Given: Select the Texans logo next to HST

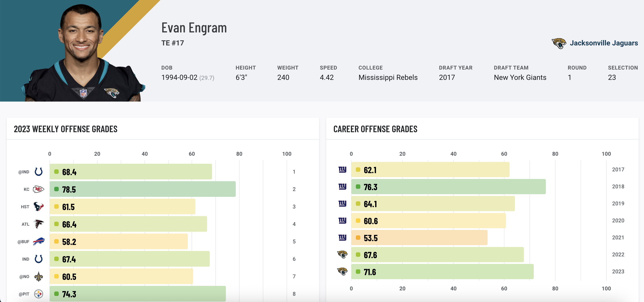Looking at the screenshot, I should (39, 207).
